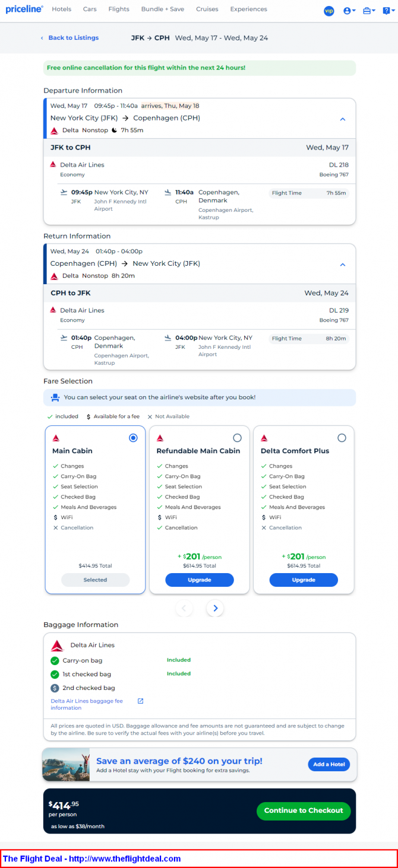Select the Delta Comfort Plus radio button
The width and height of the screenshot is (398, 868).
coord(342,438)
